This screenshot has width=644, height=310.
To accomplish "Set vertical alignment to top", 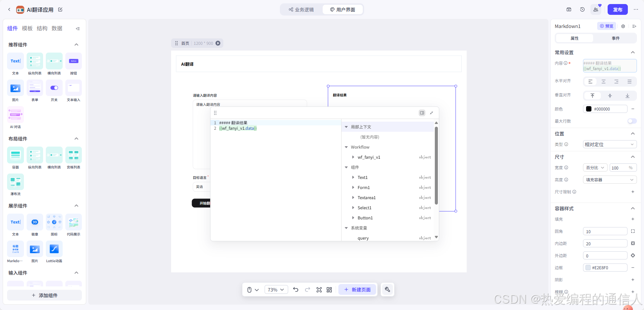I will point(592,96).
